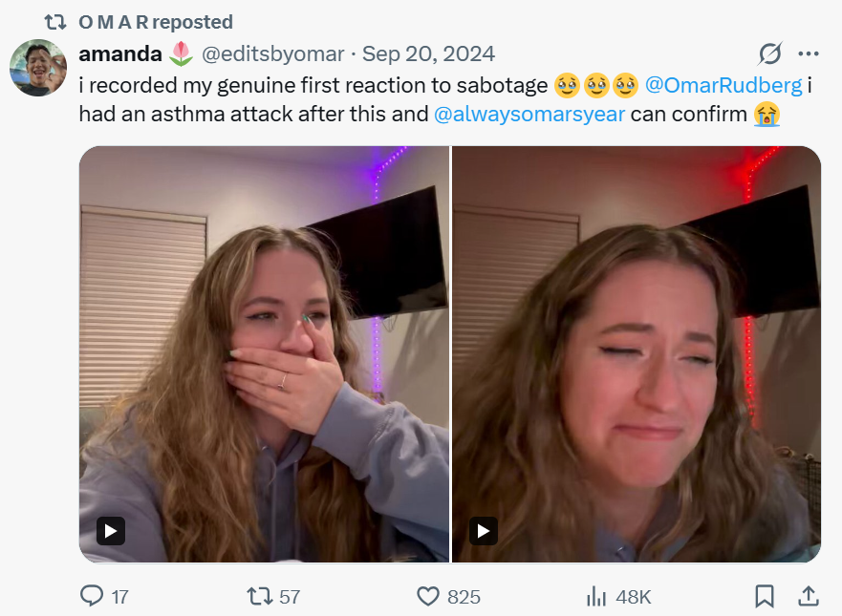
Task: Open the three-dot more options menu
Action: [x=809, y=53]
